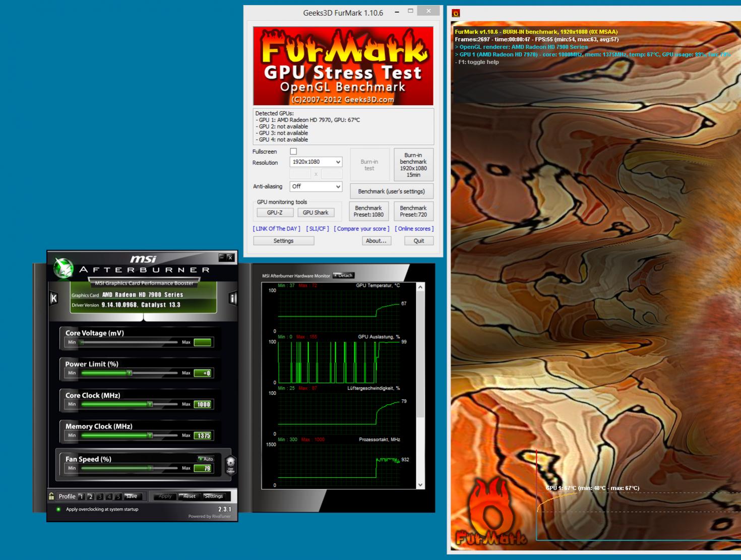Click the Power Limit slider handle

[130, 373]
